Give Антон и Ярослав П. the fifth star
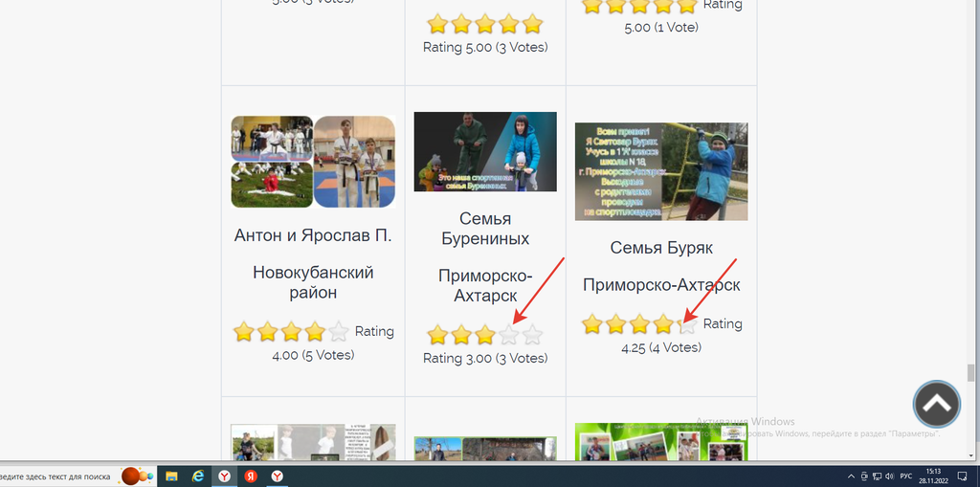The image size is (980, 487). (x=338, y=331)
